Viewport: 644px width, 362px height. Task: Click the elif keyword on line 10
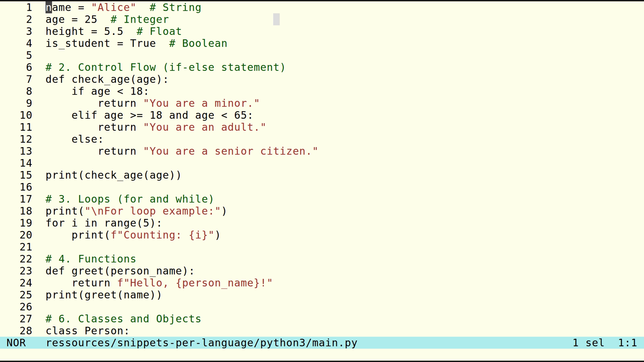point(83,115)
